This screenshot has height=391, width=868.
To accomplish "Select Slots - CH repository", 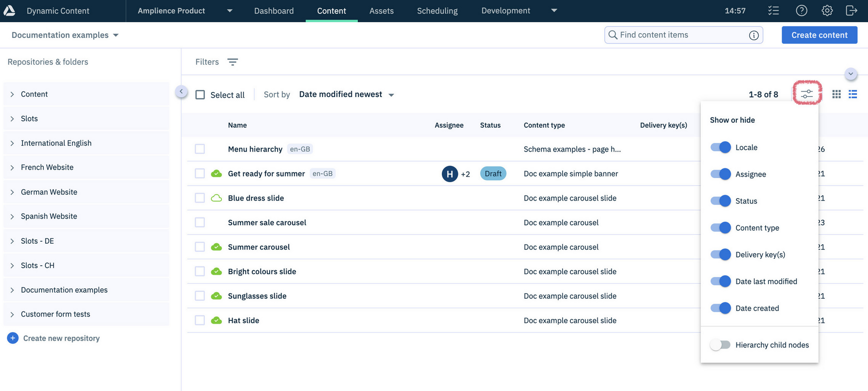I will point(86,266).
